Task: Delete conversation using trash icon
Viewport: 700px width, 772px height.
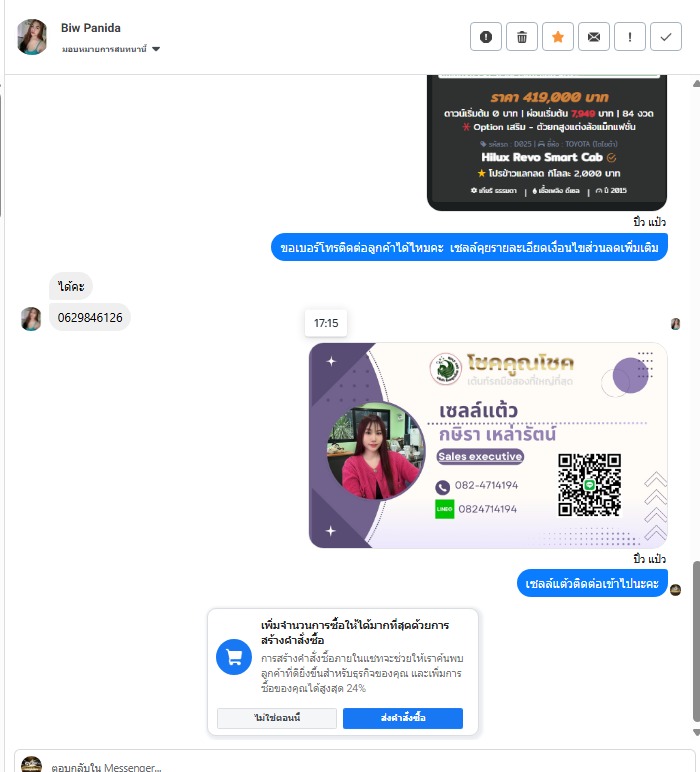Action: (x=522, y=36)
